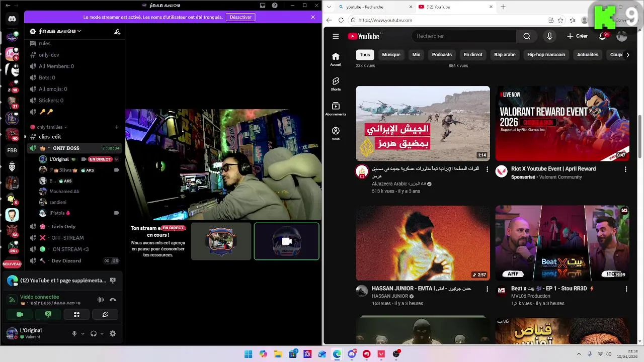Stop watching stream icon next to YouTube title

(x=113, y=281)
